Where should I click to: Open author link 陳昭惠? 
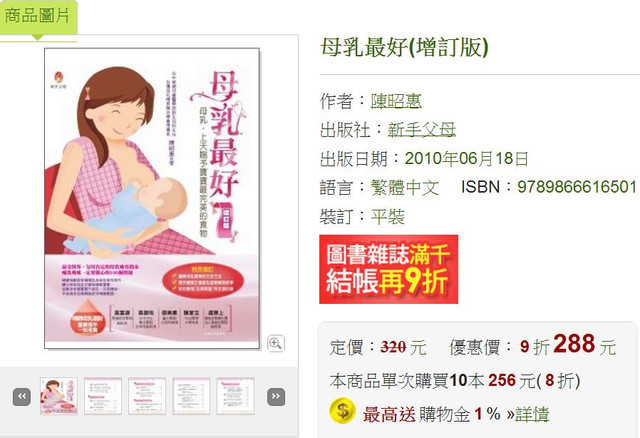396,101
